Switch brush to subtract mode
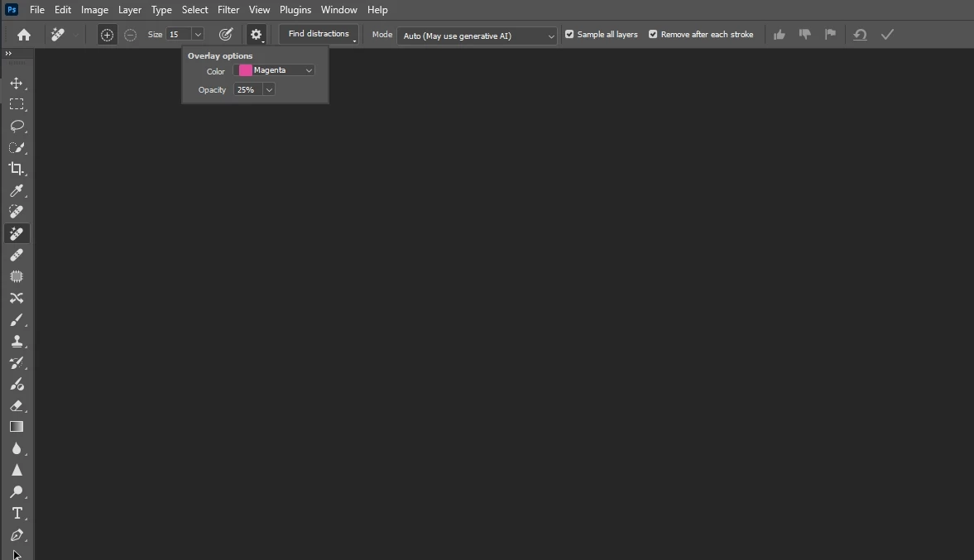This screenshot has height=560, width=974. 130,35
